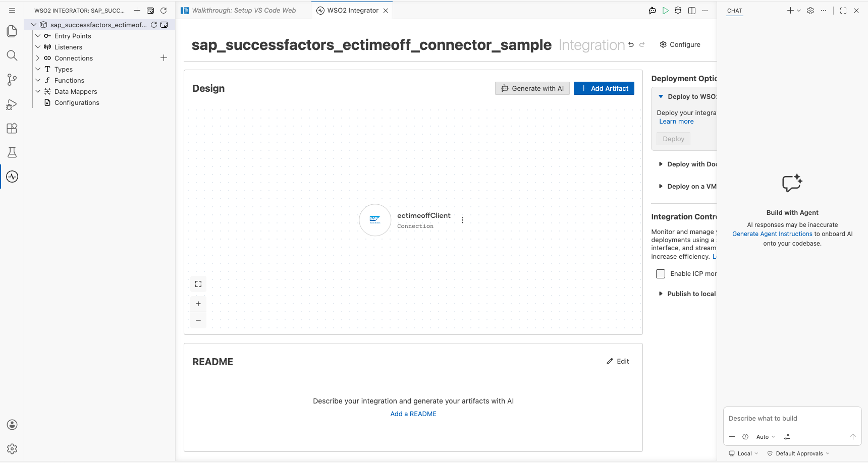
Task: Select the WSO2 Integrator editor tab
Action: pos(352,10)
